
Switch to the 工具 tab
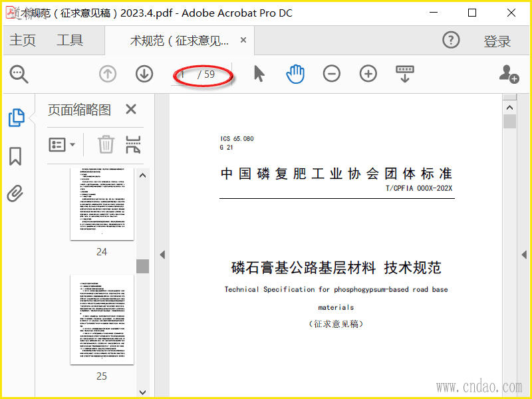click(x=70, y=40)
